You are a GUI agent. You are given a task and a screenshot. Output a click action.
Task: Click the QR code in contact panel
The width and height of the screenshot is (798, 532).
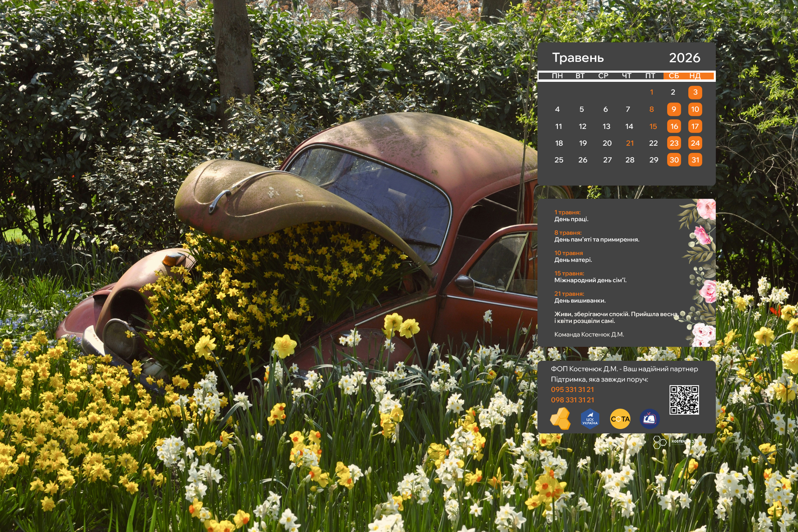(x=684, y=399)
